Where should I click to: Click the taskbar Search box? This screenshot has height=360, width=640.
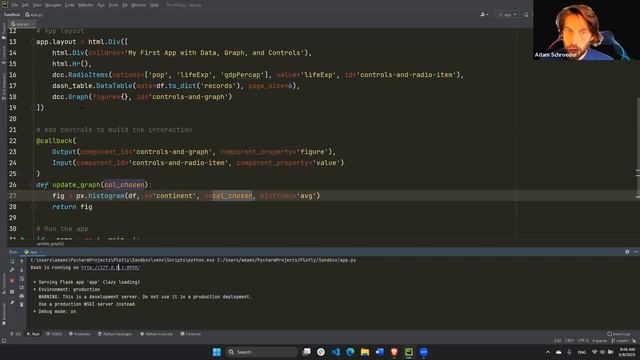tap(262, 352)
